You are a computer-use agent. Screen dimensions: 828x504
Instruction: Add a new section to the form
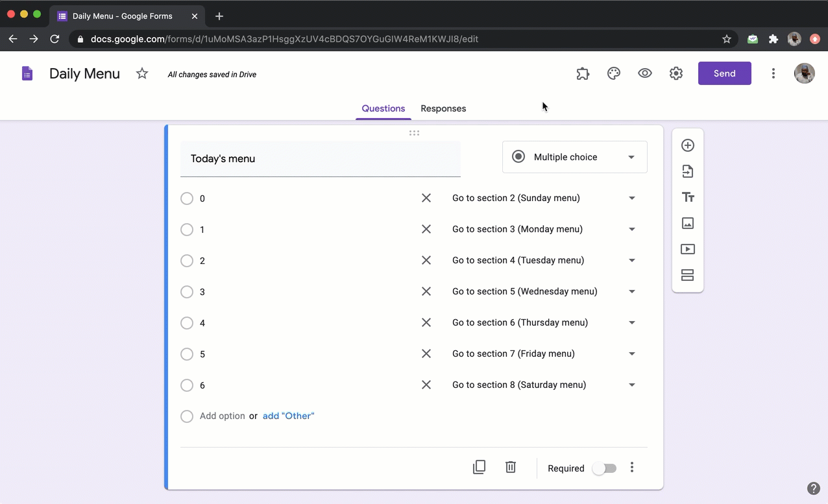click(687, 275)
